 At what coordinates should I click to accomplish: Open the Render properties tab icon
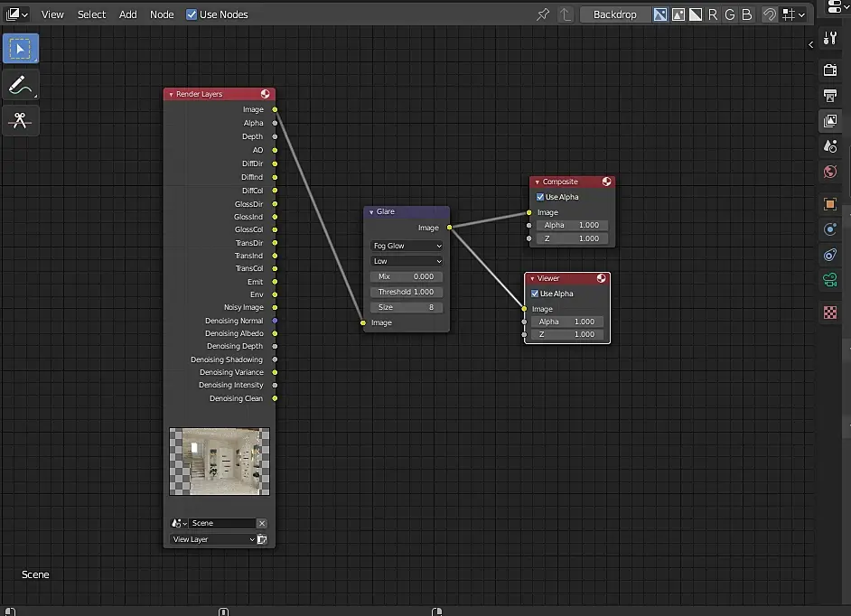[x=830, y=70]
